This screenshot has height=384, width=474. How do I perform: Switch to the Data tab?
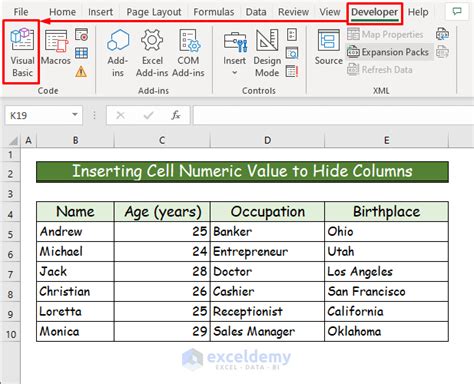click(256, 12)
